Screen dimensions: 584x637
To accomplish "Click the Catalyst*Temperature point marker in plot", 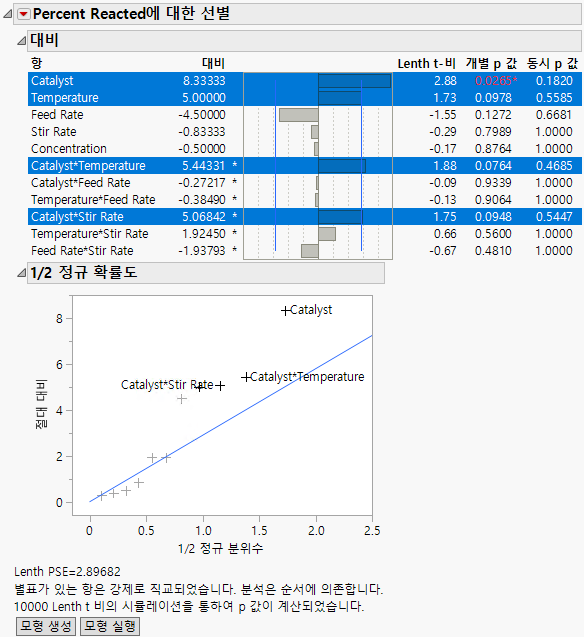I will coord(246,377).
